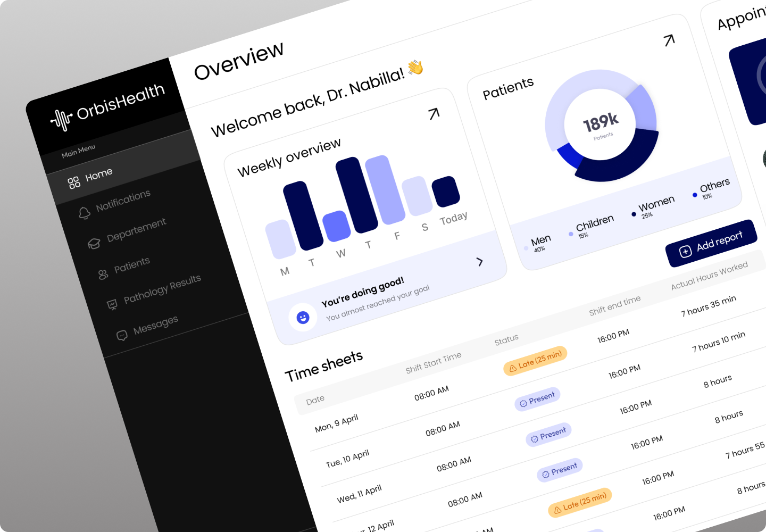Click the waving hand emoji

click(x=415, y=67)
